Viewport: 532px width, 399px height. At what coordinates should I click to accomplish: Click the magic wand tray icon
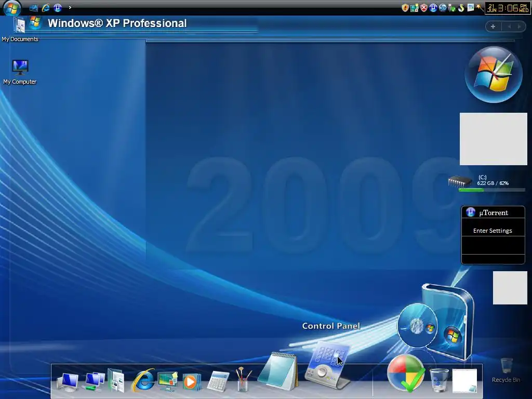click(x=480, y=8)
